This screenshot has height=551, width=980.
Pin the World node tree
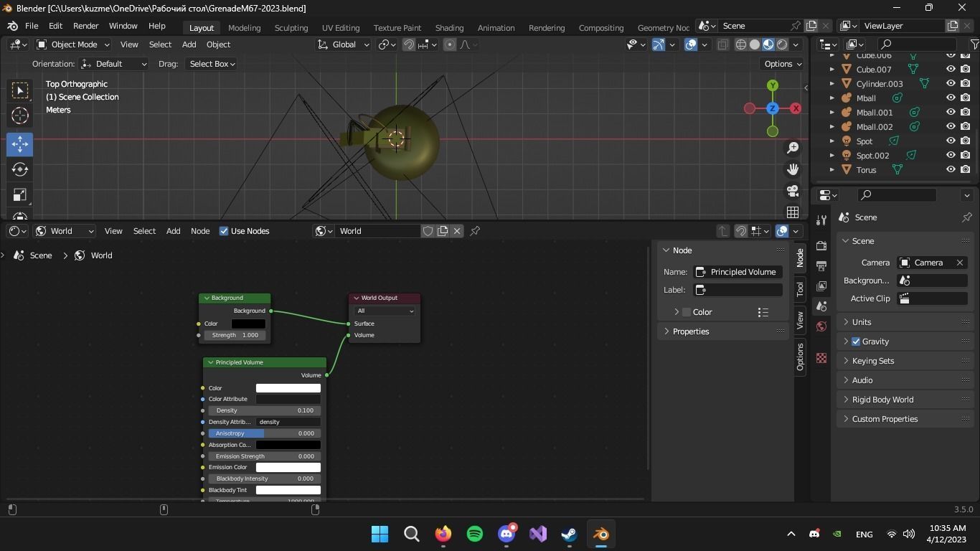475,231
